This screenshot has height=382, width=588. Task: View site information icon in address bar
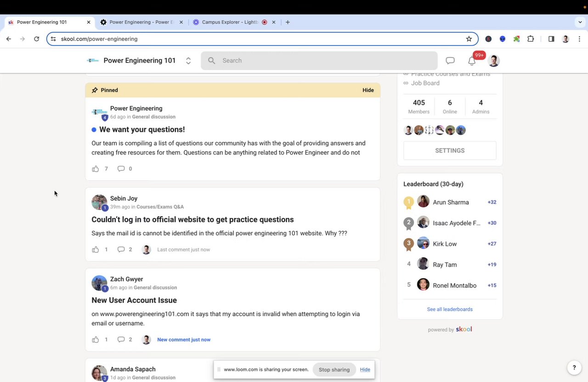coord(53,39)
